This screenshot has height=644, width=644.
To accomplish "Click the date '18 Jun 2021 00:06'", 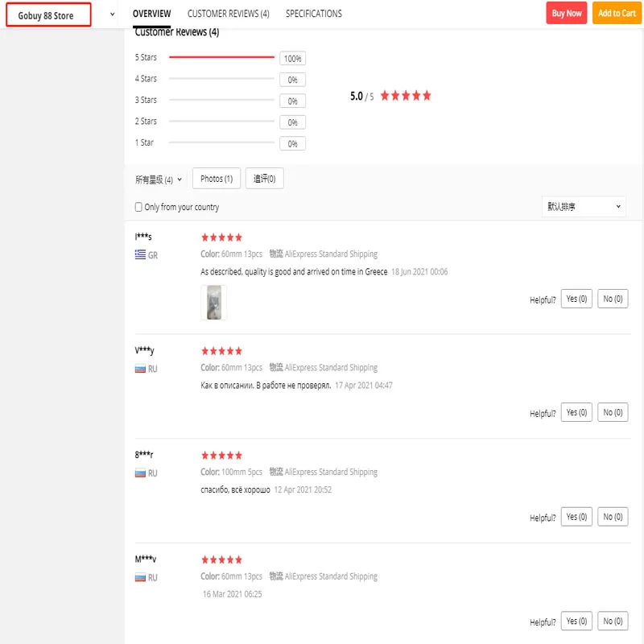I will pos(419,271).
